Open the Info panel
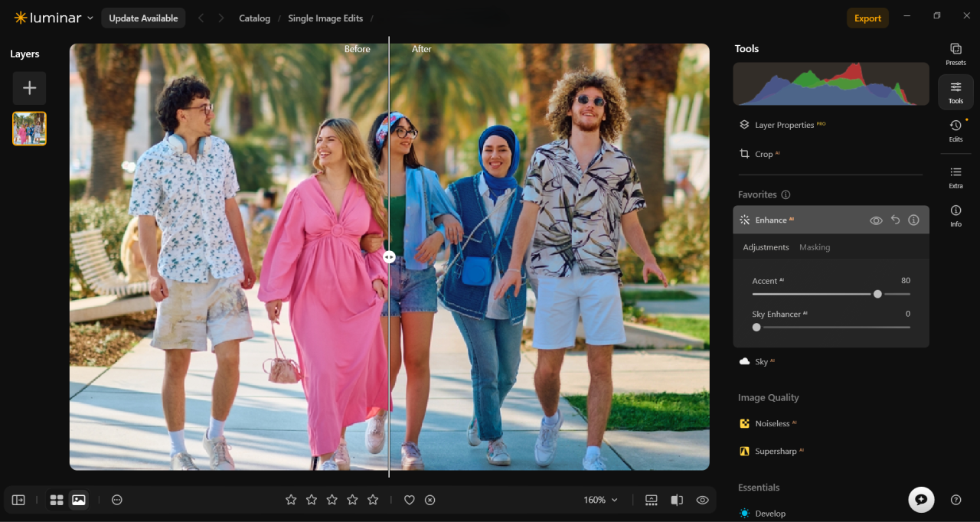980x522 pixels. tap(955, 215)
